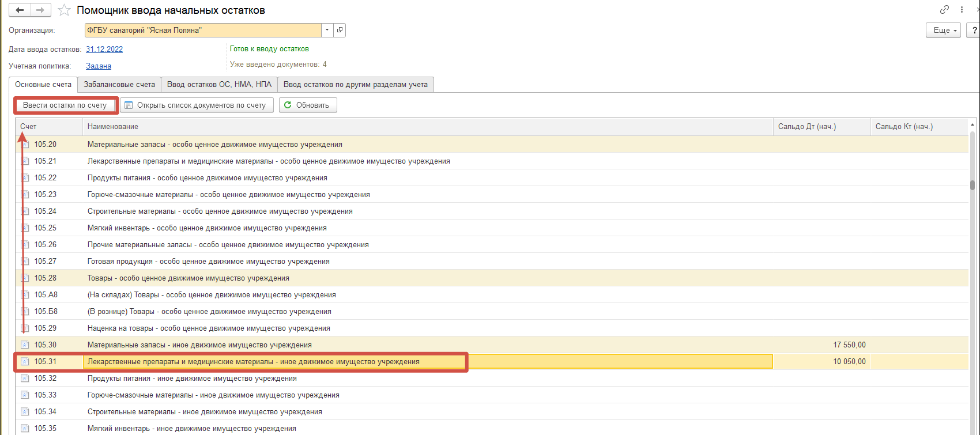
Task: Refresh the list with Обновить button
Action: (308, 105)
